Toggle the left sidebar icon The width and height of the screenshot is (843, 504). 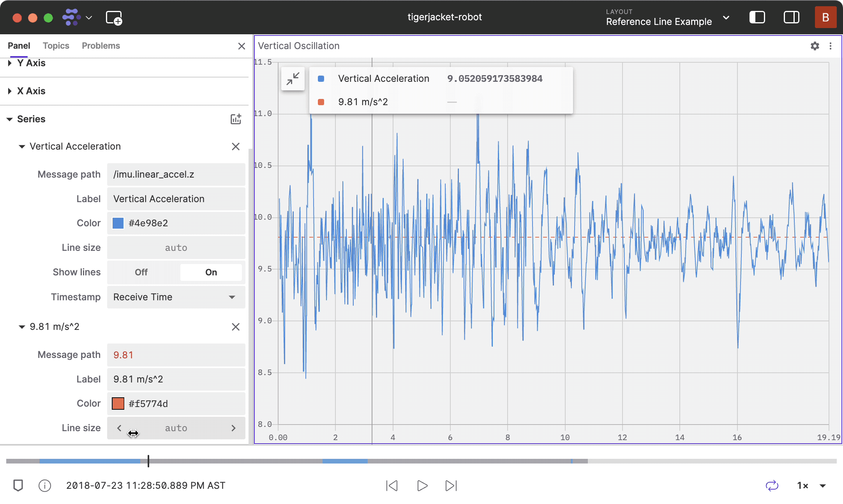tap(757, 18)
